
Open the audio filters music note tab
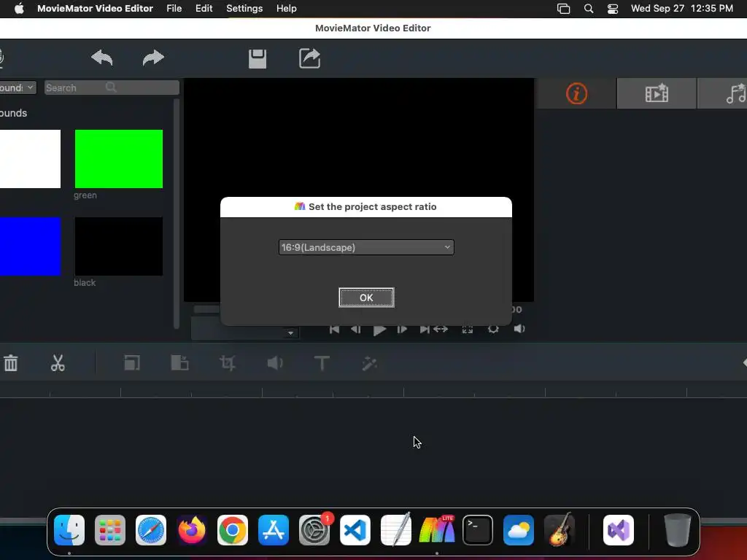735,93
